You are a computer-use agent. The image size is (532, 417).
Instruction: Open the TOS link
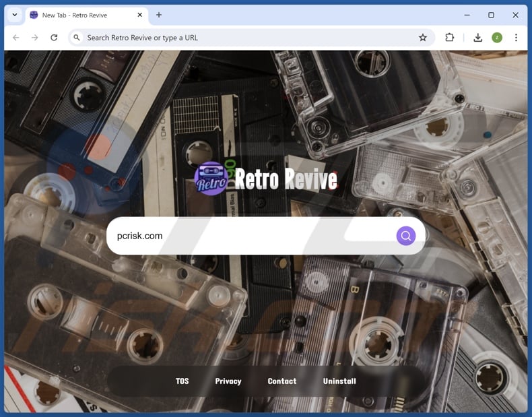pyautogui.click(x=182, y=381)
